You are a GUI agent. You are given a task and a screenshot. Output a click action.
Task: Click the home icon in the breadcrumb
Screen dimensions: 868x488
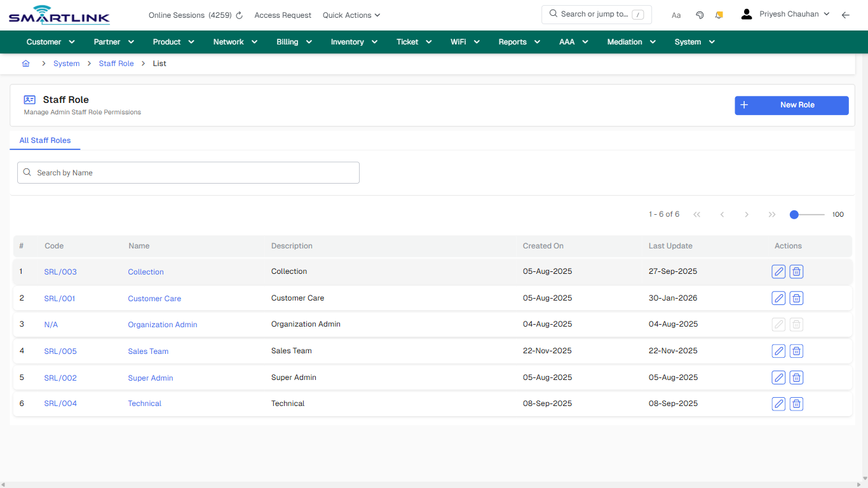25,63
